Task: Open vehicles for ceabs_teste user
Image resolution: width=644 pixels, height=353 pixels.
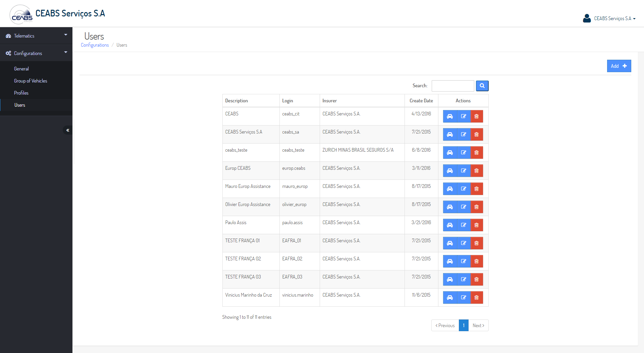Action: (450, 153)
